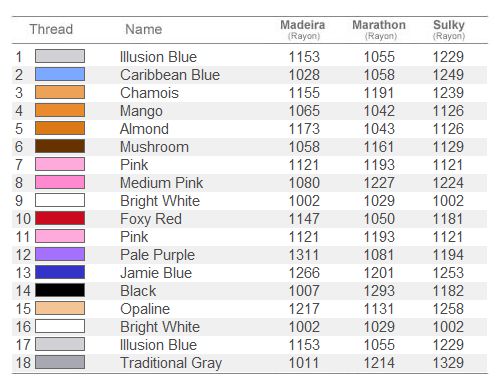
Task: Select the Pale Purple color swatch
Action: tap(60, 254)
